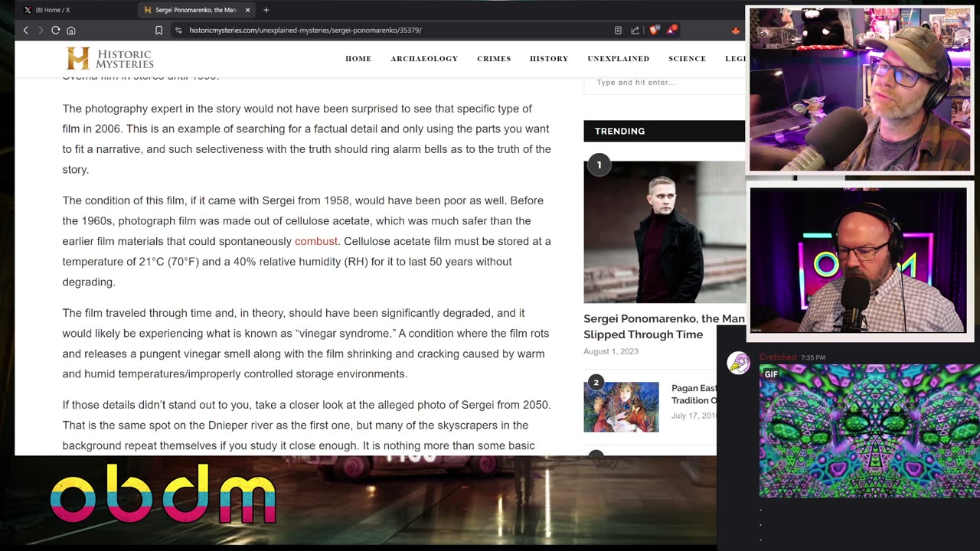Screen dimensions: 980x551
Task: Open the extension icon after the address bar
Action: pyautogui.click(x=737, y=30)
